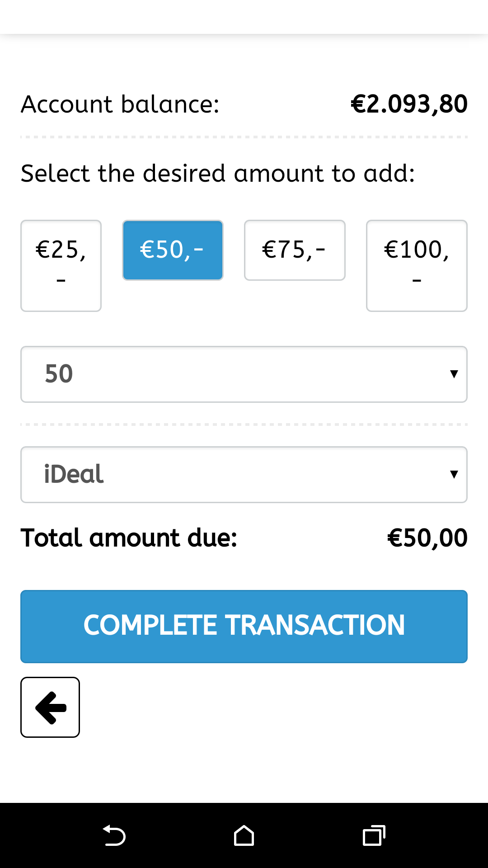This screenshot has width=488, height=868.
Task: Tap the Total amount due label
Action: 129,538
